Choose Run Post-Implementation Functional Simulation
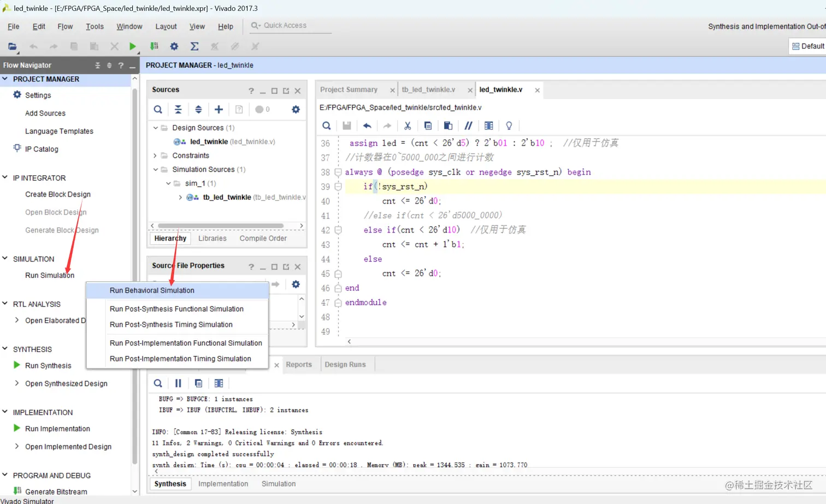 click(x=178, y=343)
